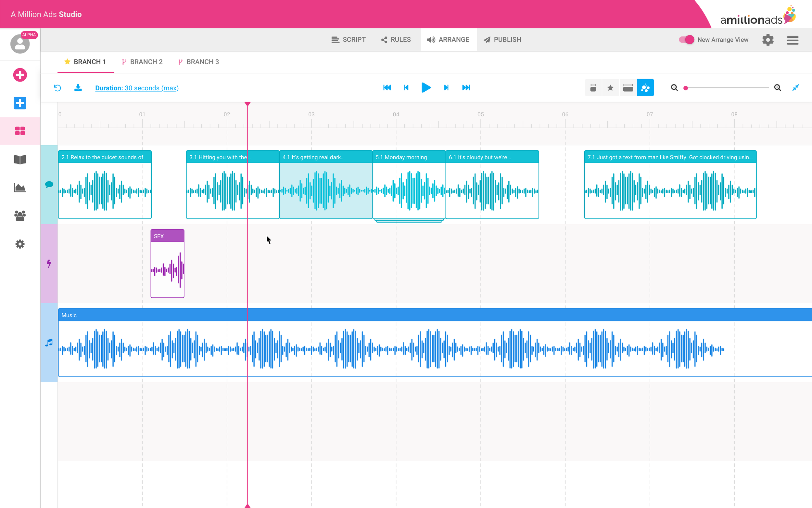The width and height of the screenshot is (812, 508).
Task: Click the download icon beside Duration
Action: pos(78,88)
